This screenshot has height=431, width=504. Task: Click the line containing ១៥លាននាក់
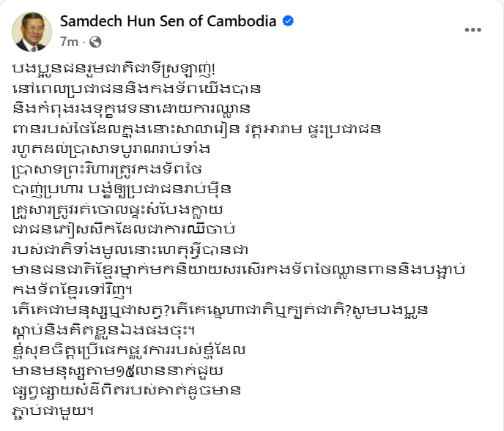click(x=117, y=370)
